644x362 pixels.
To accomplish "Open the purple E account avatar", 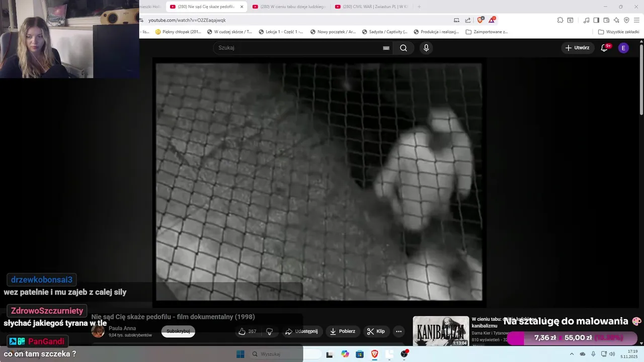I will coord(623,48).
